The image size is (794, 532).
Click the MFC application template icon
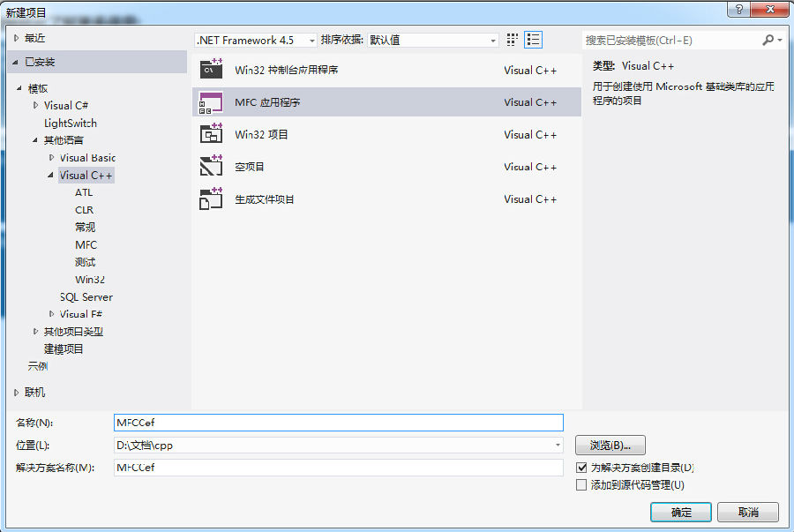[x=211, y=102]
